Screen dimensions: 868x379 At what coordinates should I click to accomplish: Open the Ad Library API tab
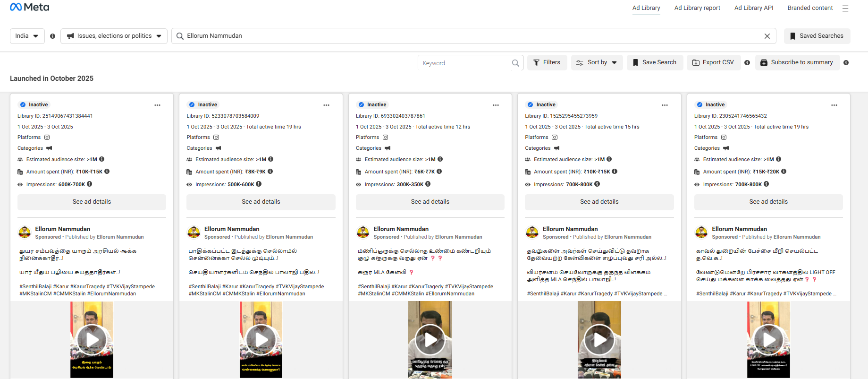pos(753,8)
